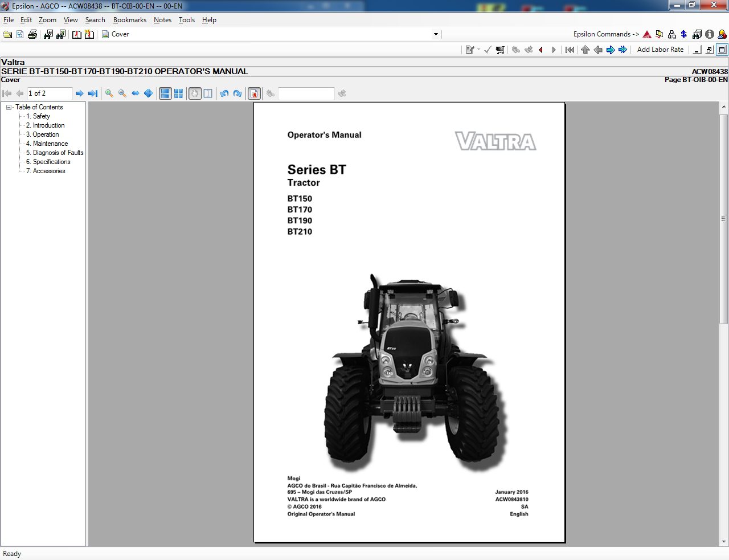Toggle the hand pan tool

tap(195, 93)
